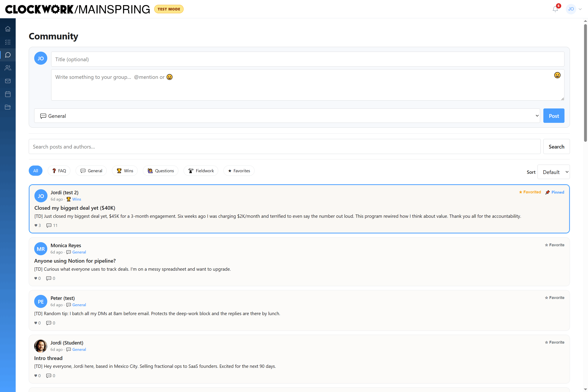
Task: Like the Intro thread post
Action: click(37, 375)
